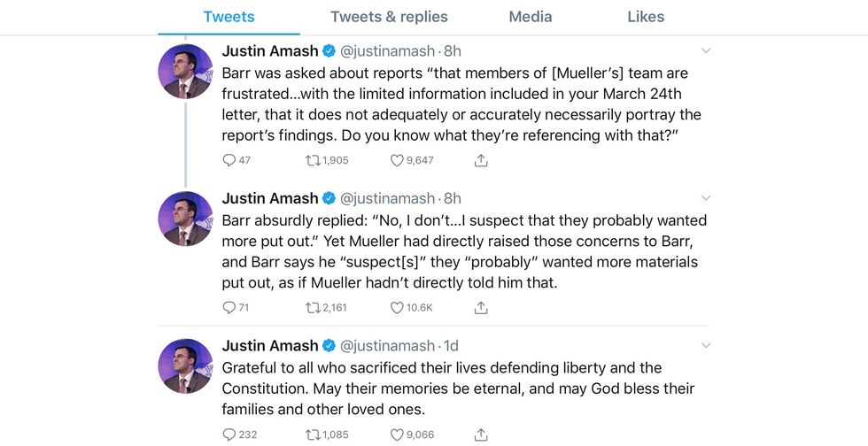Share the 'Grateful to all' tweet
The image size is (868, 446).
point(481,434)
